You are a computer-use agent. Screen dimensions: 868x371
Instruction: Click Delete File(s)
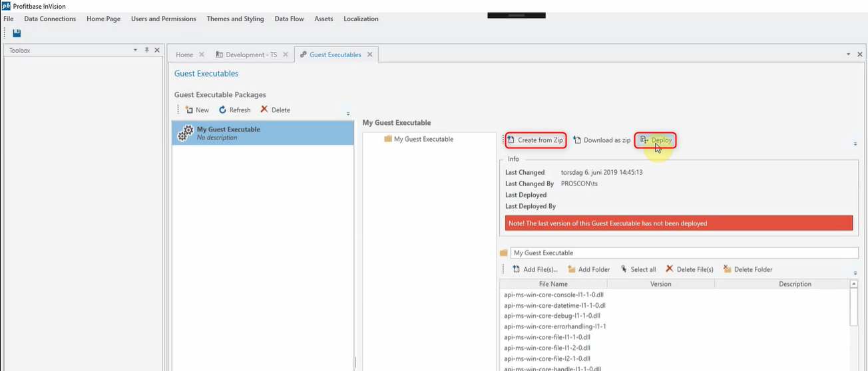690,269
